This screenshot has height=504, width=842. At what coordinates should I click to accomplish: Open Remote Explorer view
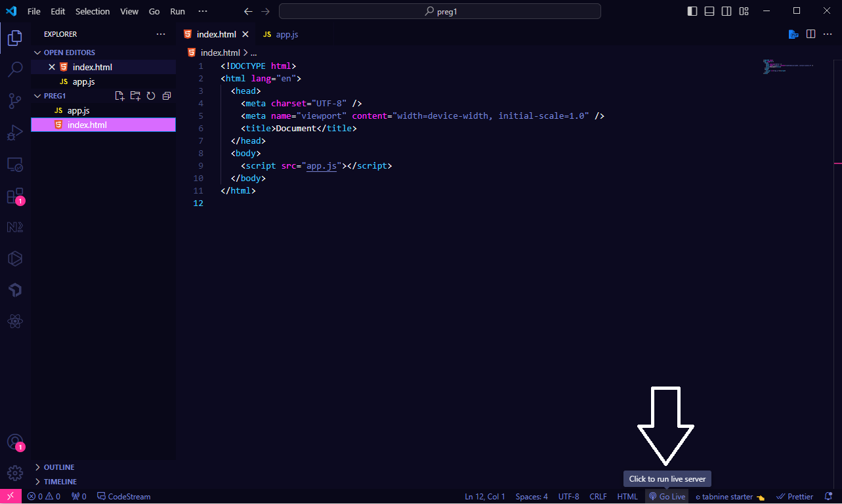(x=14, y=165)
